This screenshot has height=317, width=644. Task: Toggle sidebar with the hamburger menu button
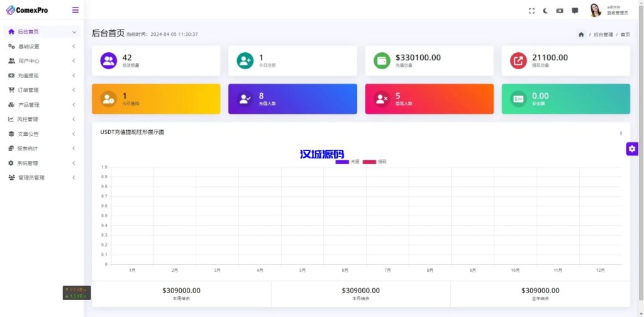click(x=75, y=10)
